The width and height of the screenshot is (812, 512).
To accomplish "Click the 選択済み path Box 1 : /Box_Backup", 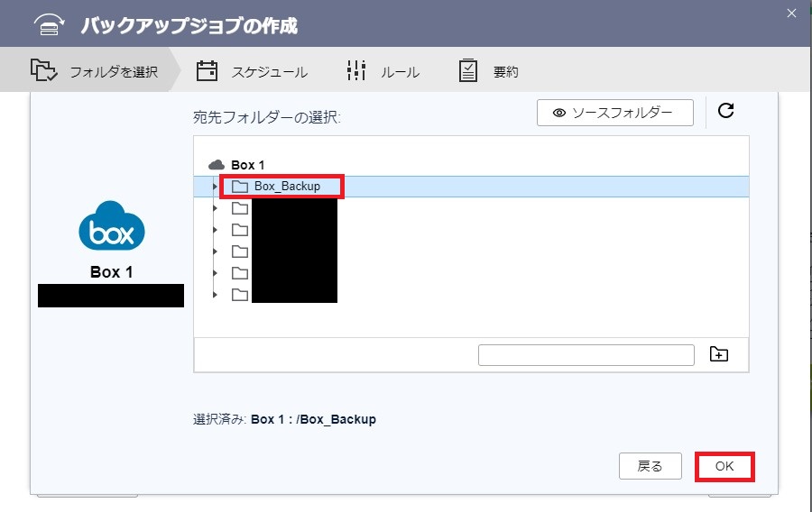I will pos(313,419).
